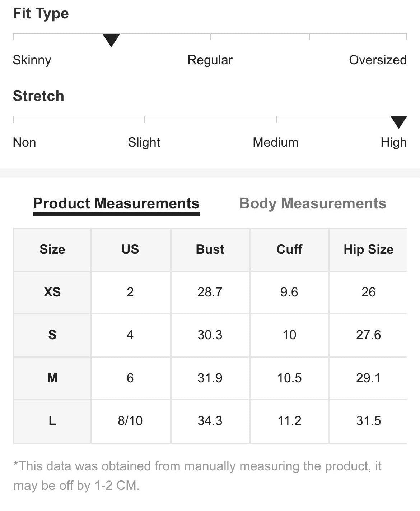Click the Hip Size column header
The height and width of the screenshot is (511, 420).
pyautogui.click(x=368, y=249)
